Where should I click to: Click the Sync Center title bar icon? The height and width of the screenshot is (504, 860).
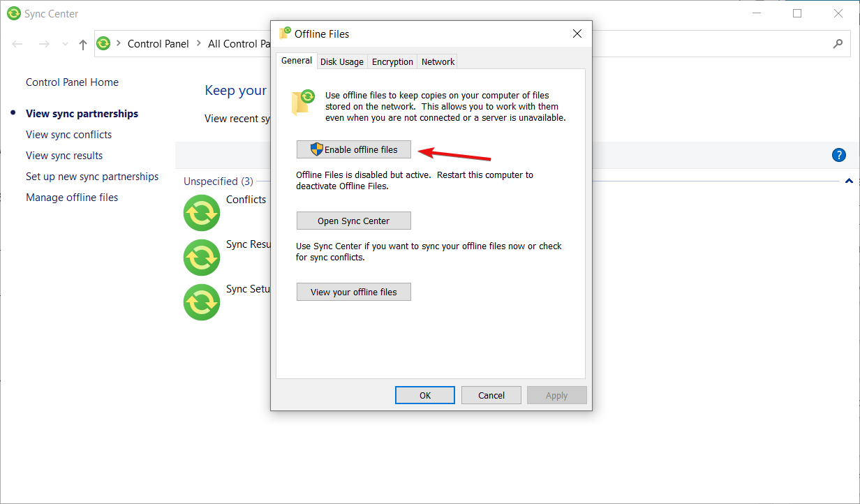click(x=13, y=13)
